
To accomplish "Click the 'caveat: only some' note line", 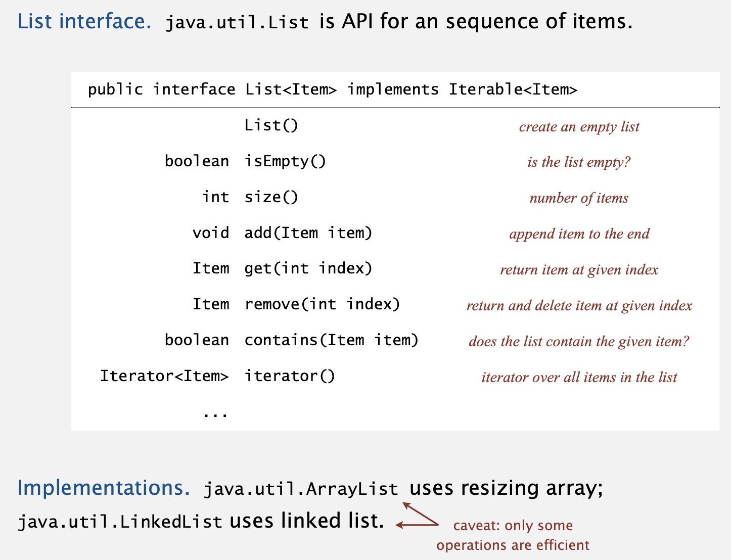I will click(513, 526).
